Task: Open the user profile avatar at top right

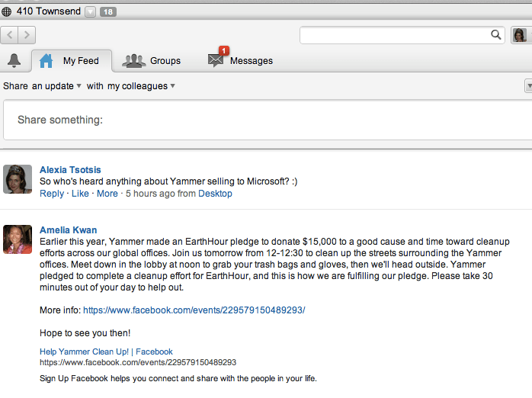Action: (519, 35)
